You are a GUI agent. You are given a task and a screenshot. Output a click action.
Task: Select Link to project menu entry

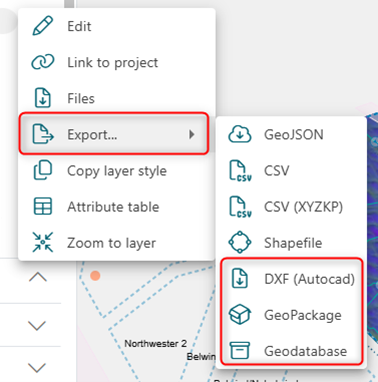click(117, 62)
